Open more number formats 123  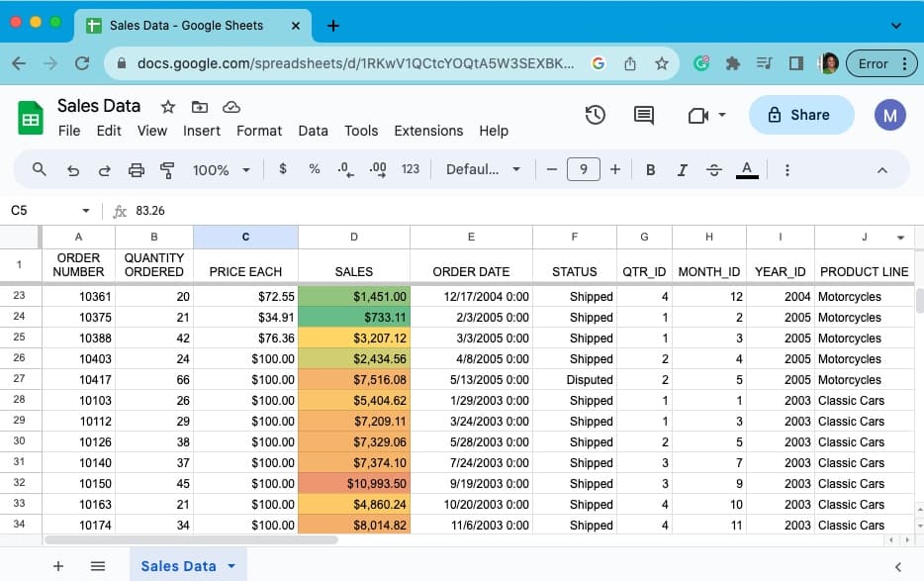click(411, 169)
